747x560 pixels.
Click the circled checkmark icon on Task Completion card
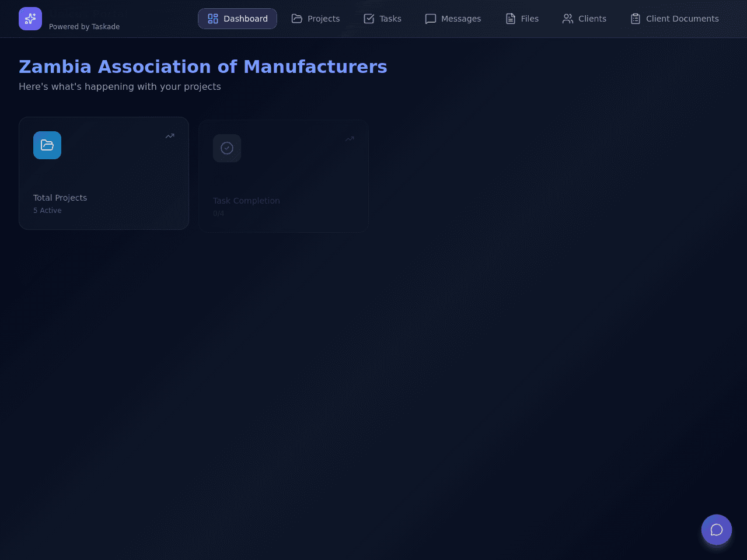tap(227, 148)
